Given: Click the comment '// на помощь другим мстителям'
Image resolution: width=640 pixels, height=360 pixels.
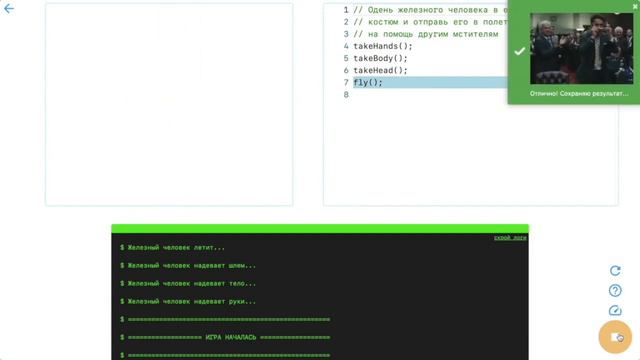Looking at the screenshot, I should tap(426, 34).
